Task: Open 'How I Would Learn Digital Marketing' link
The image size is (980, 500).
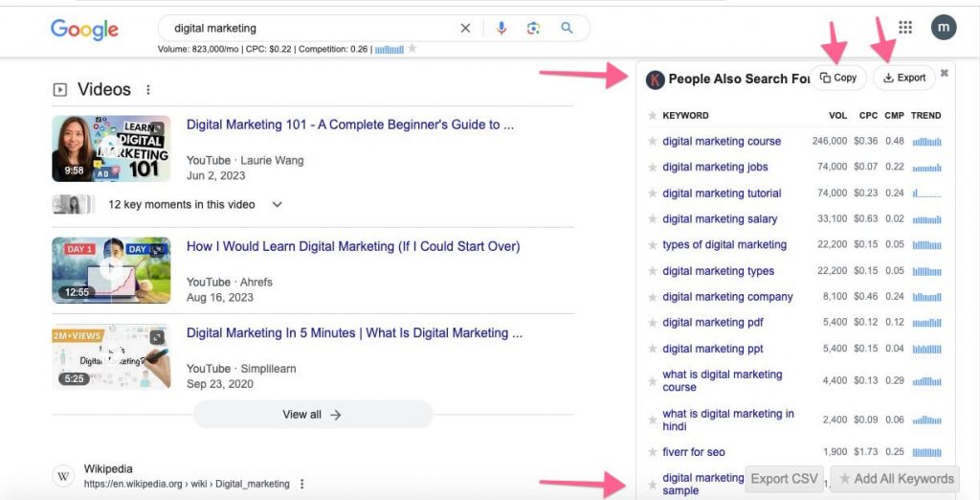Action: 353,246
